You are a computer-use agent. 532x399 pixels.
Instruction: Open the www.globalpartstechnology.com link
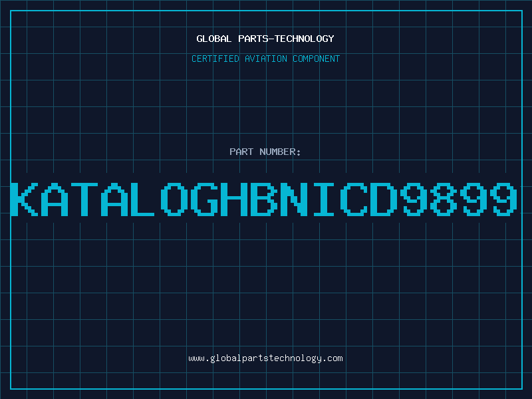point(265,358)
